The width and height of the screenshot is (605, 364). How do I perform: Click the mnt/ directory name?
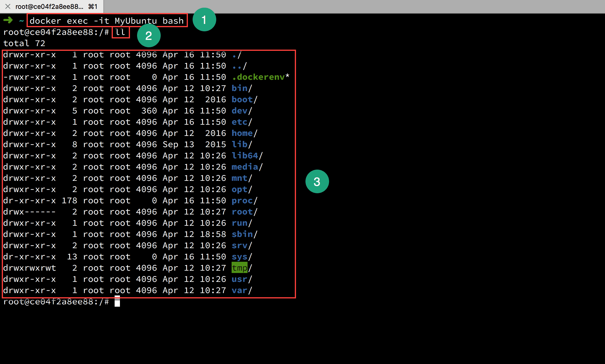click(242, 178)
